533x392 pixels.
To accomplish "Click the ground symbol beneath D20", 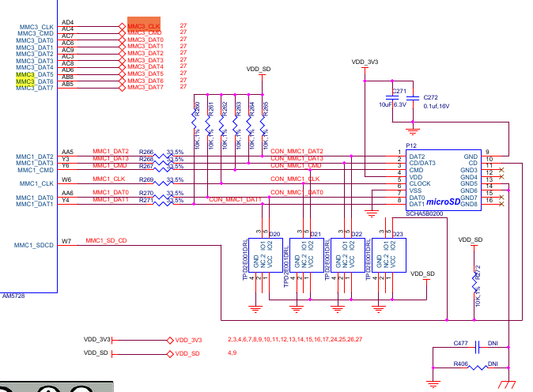I will click(x=255, y=310).
